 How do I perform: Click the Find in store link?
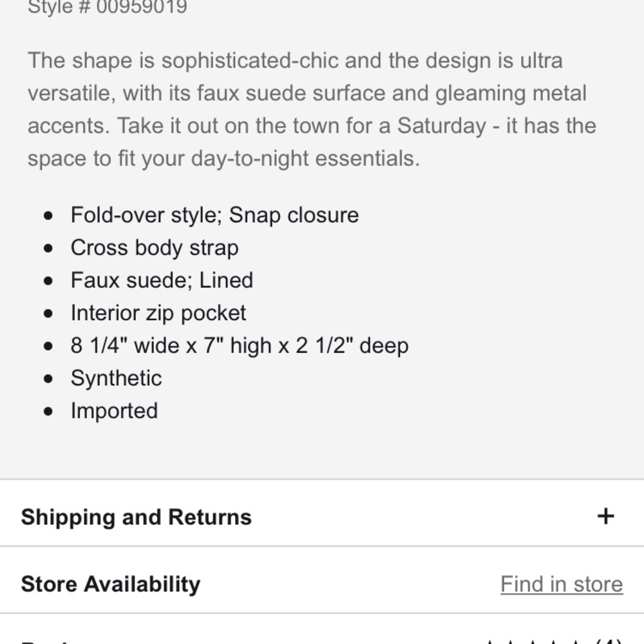[561, 584]
